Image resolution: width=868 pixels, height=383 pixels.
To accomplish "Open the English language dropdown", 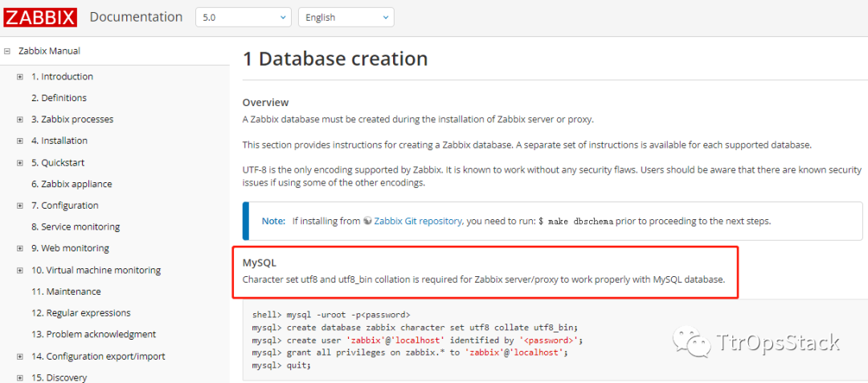I will [346, 17].
